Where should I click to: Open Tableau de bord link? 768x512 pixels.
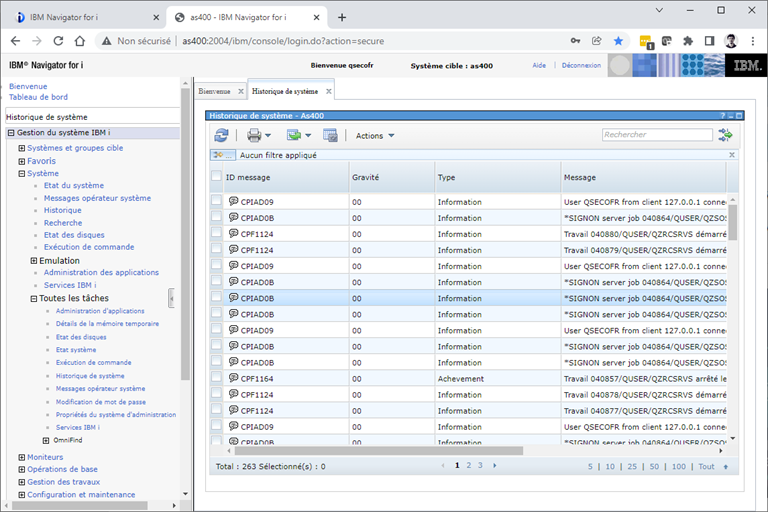(x=38, y=97)
